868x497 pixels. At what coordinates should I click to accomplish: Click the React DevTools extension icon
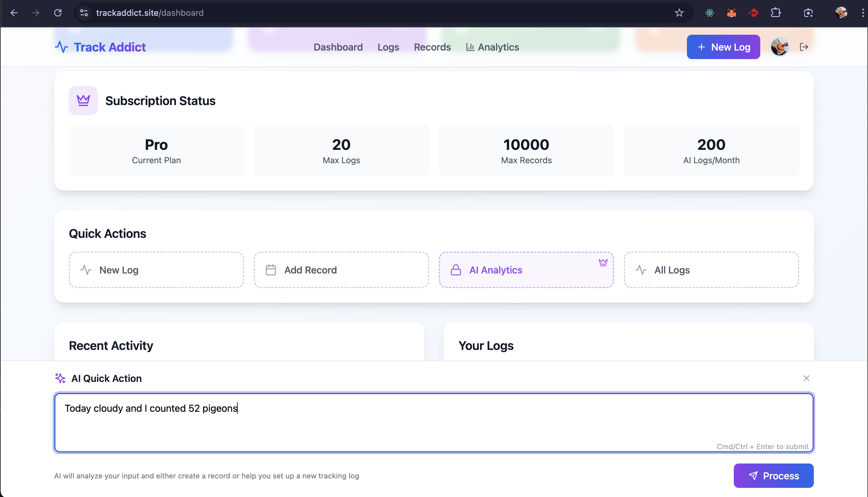[709, 13]
